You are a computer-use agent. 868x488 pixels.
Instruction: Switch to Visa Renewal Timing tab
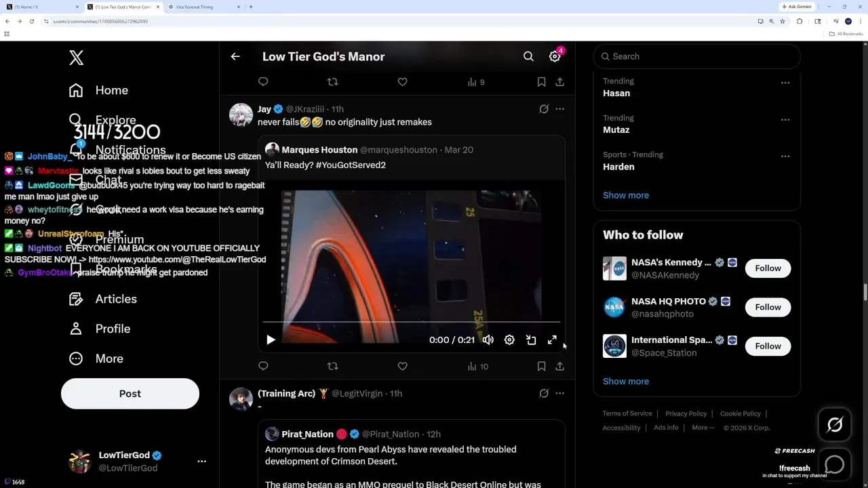(x=203, y=7)
